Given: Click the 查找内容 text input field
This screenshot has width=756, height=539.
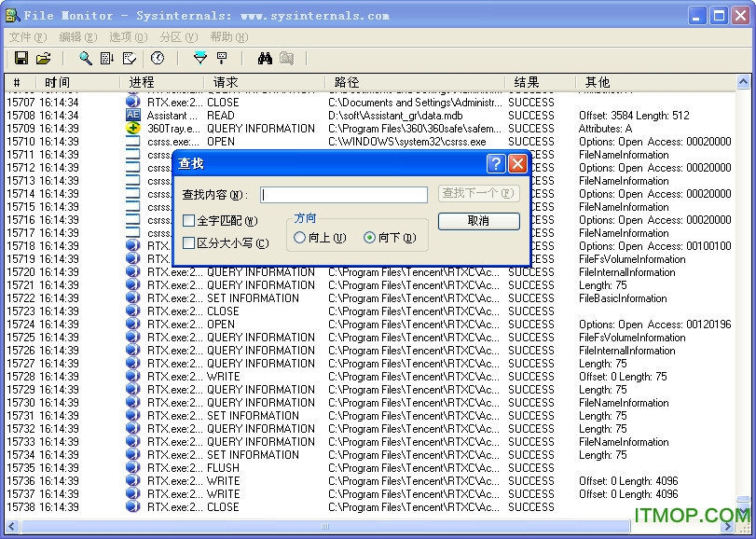Looking at the screenshot, I should pyautogui.click(x=344, y=194).
